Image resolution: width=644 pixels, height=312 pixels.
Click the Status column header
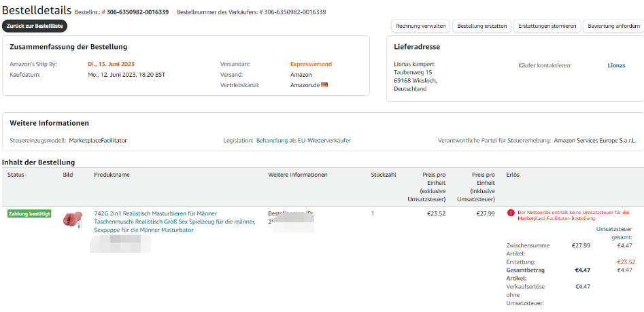point(16,175)
